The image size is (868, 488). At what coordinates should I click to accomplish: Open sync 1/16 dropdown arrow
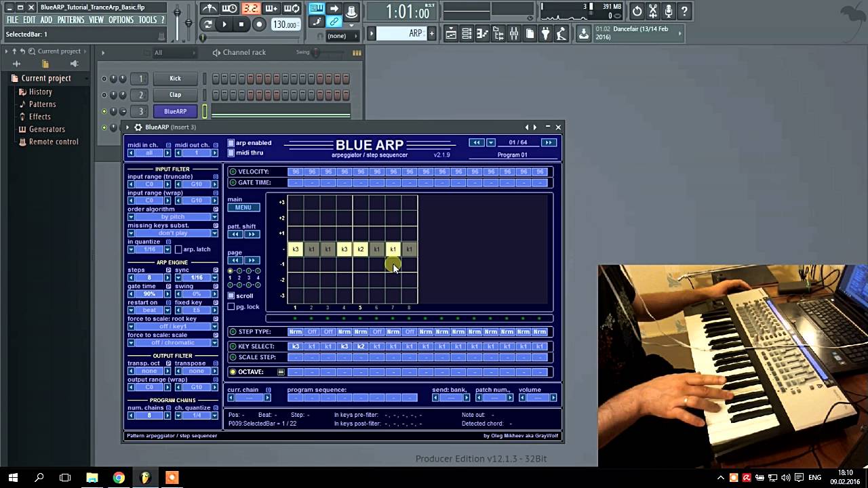(x=215, y=278)
